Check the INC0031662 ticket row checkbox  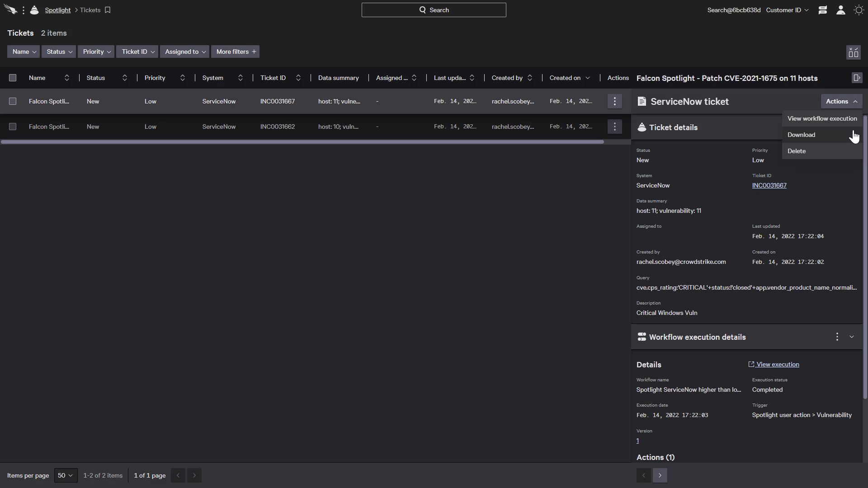[13, 127]
